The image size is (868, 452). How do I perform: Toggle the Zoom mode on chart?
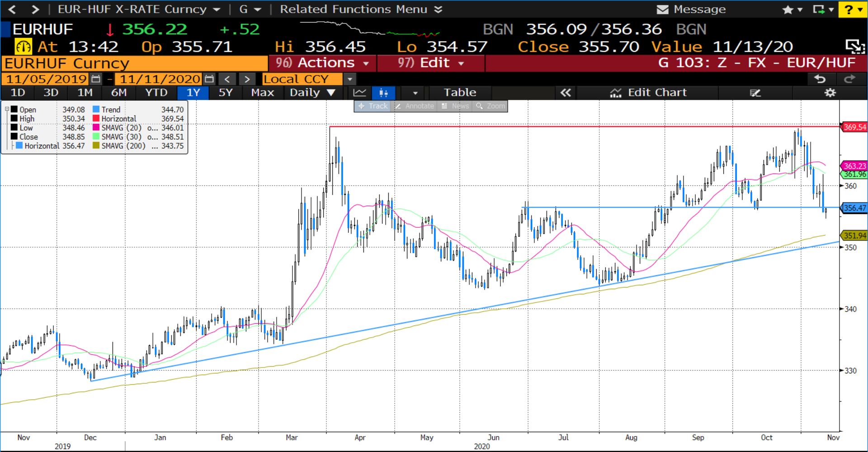point(491,106)
